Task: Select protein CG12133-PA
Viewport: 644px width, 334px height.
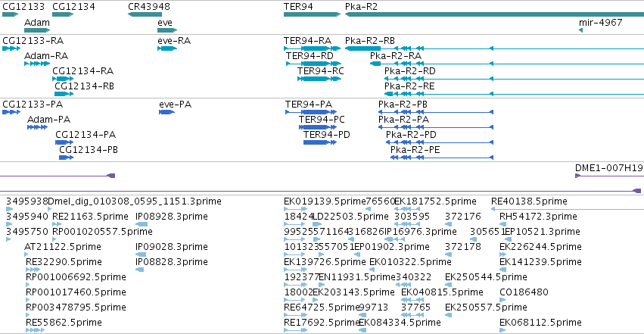Action: (33, 105)
